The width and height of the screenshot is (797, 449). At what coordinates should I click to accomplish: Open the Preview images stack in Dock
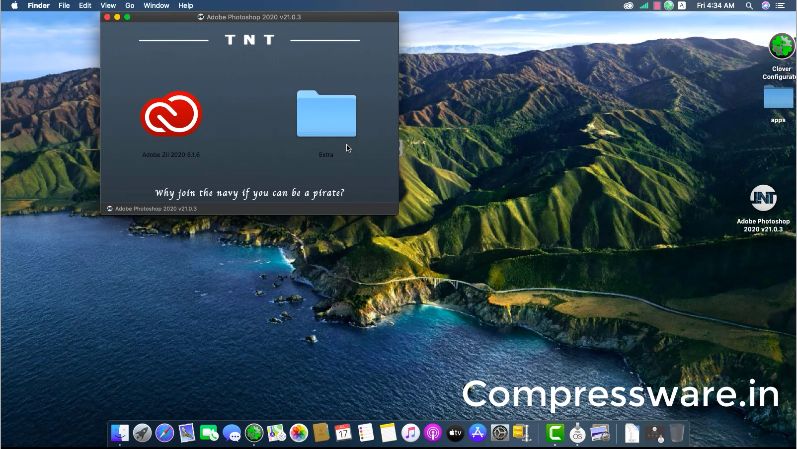[600, 433]
